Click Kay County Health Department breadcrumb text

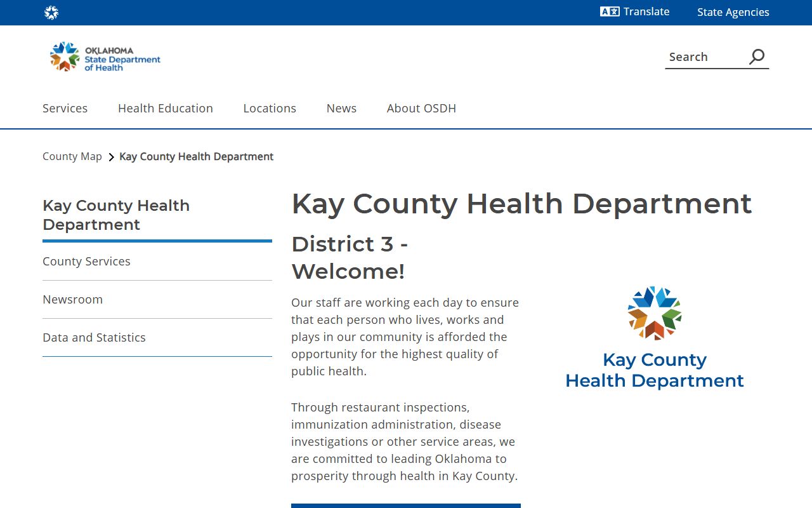coord(197,156)
